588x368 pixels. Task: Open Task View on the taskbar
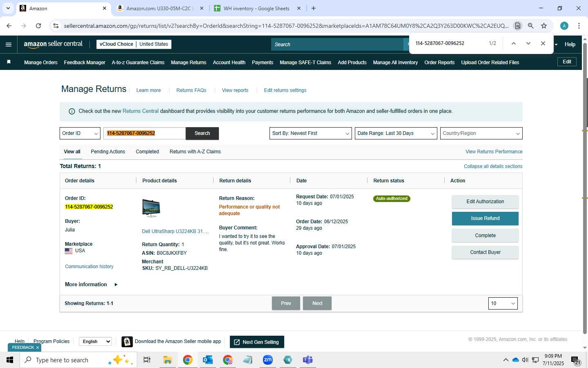[147, 360]
